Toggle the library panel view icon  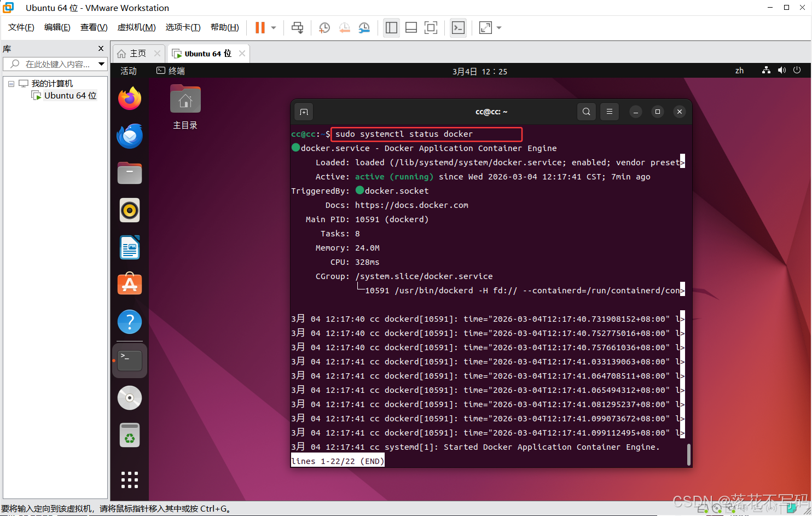click(x=391, y=27)
